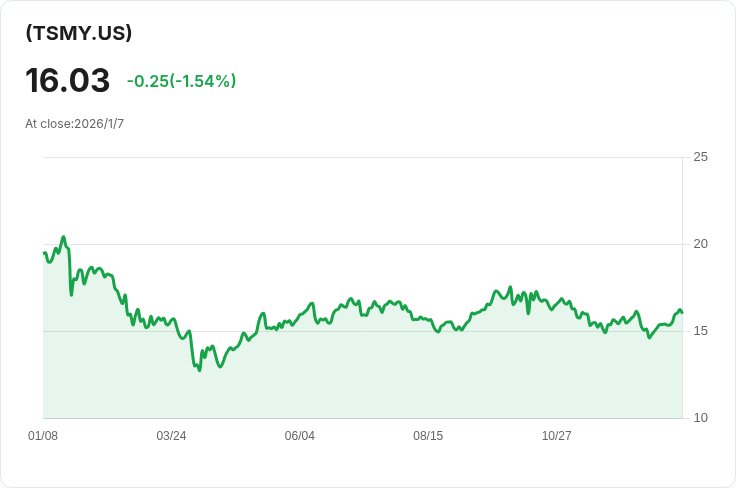Click the lowest trough of the price line
This screenshot has width=736, height=488.
199,370
